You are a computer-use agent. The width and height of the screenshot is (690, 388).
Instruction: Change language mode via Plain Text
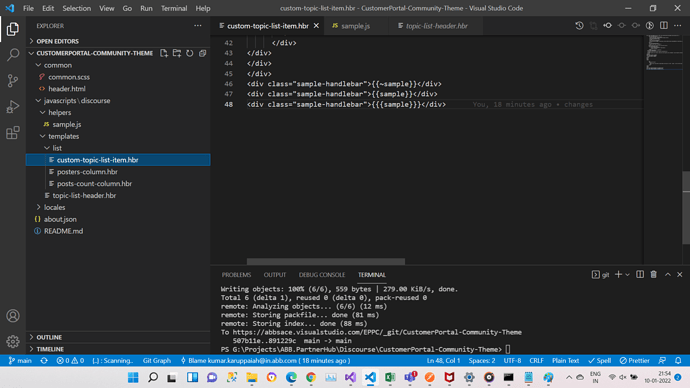(565, 361)
